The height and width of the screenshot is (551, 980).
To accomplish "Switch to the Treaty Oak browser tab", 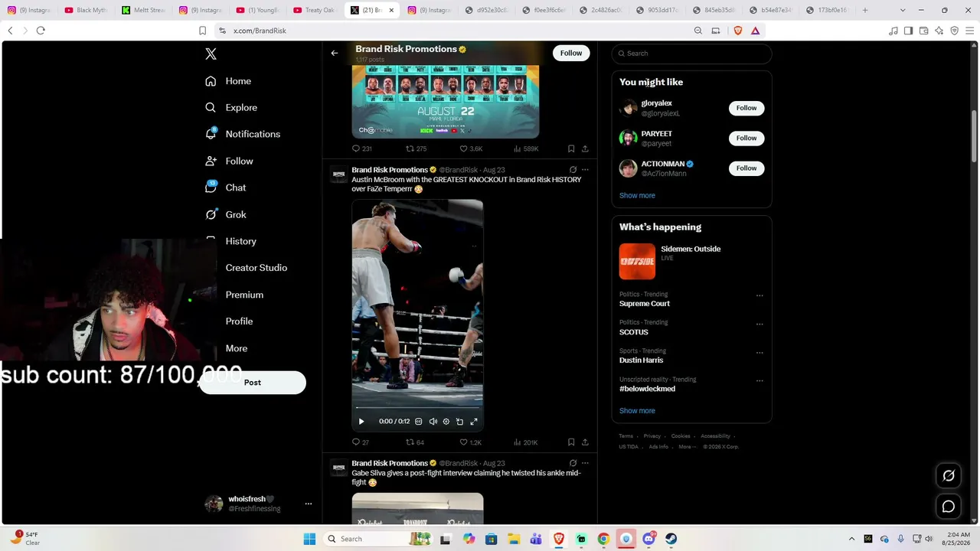I will (x=315, y=10).
